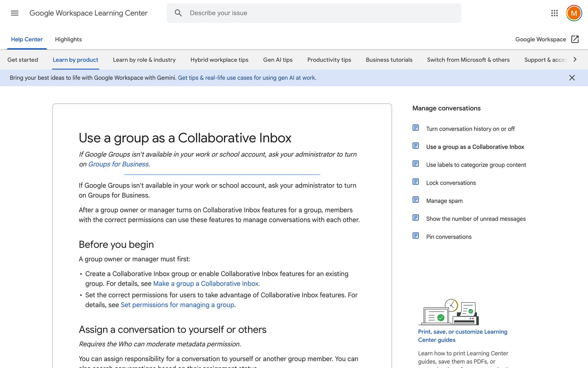Viewport: 588px width, 368px height.
Task: Expand hidden navigation tabs with the right chevron
Action: point(575,59)
